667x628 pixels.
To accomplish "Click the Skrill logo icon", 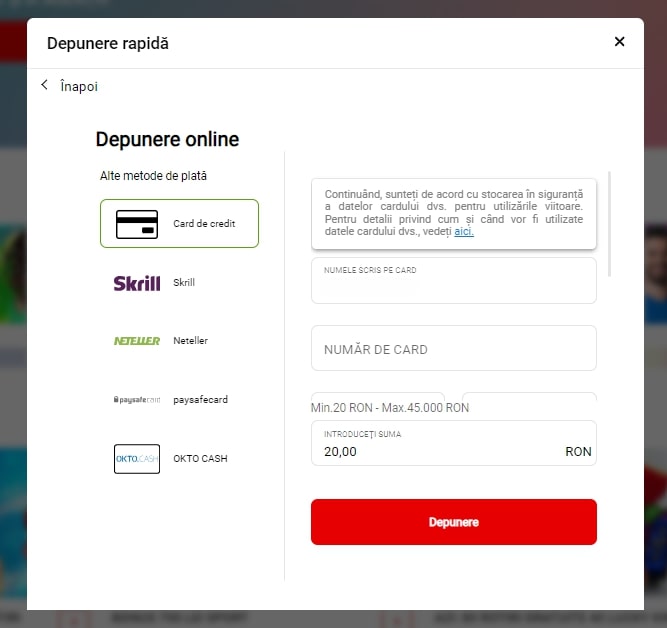I will [x=137, y=283].
